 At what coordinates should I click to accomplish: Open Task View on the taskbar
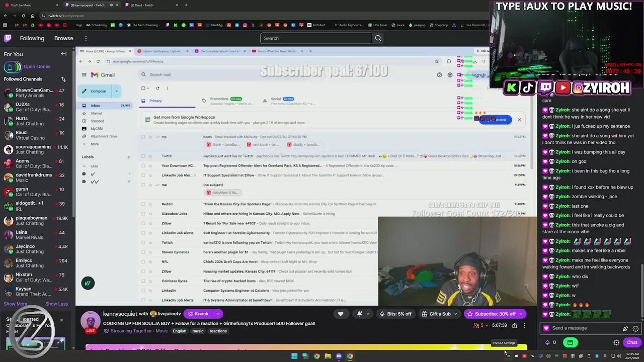tap(305, 356)
